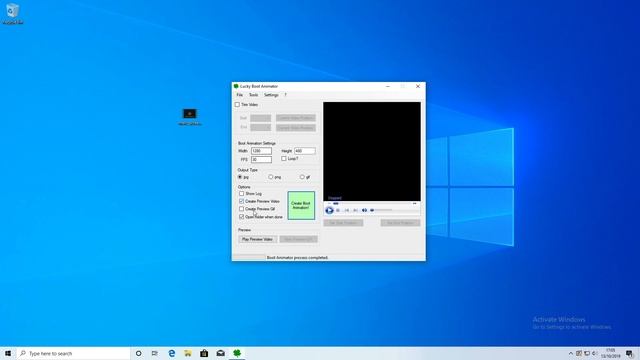Click the black video preview area
Screen dimensions: 640x360
pos(372,151)
